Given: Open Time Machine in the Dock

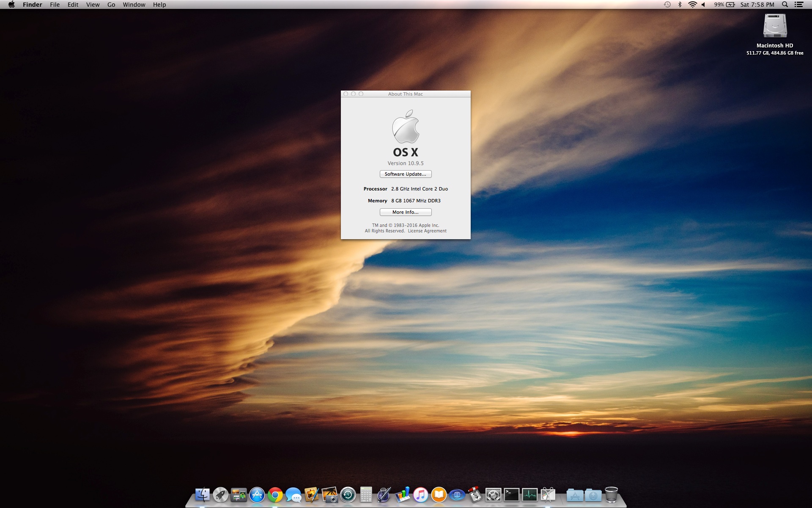Looking at the screenshot, I should click(348, 494).
